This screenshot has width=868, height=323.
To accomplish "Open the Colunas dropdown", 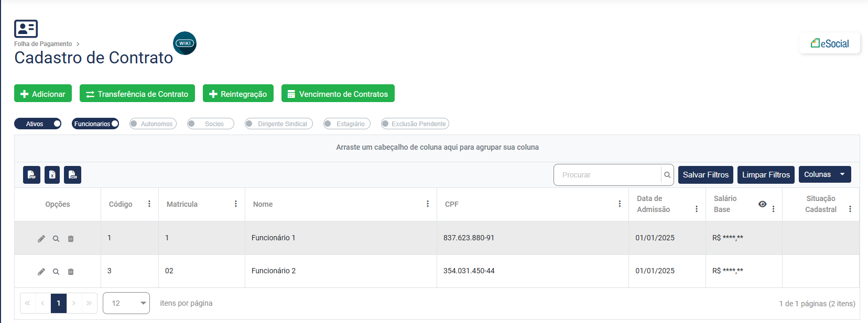I will tap(824, 174).
